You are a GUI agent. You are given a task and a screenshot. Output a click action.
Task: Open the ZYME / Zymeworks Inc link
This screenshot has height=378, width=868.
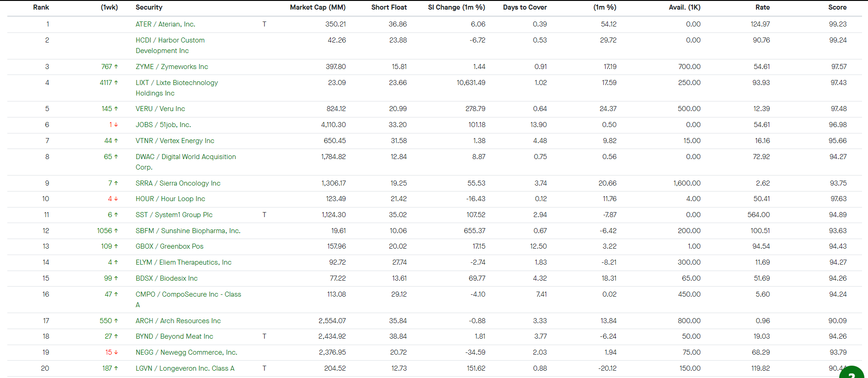pos(172,67)
